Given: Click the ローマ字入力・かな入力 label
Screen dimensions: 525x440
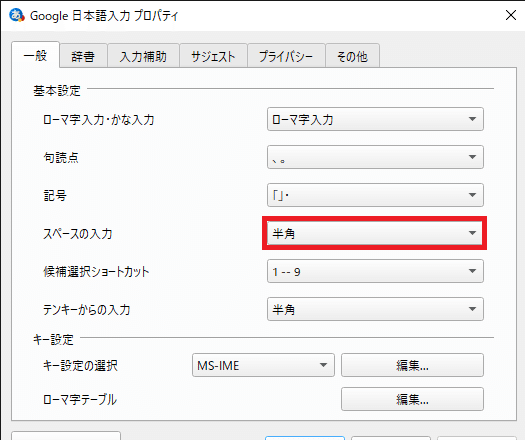Looking at the screenshot, I should point(99,120).
